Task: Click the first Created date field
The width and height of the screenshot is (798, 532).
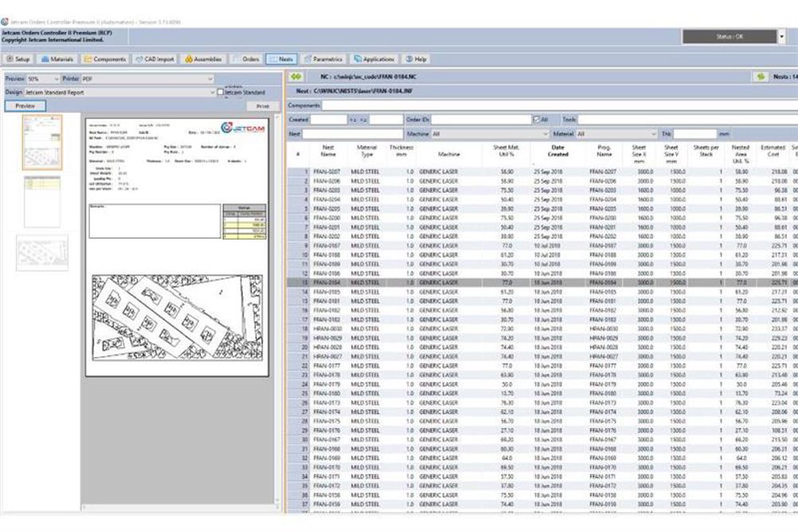Action: click(328, 119)
